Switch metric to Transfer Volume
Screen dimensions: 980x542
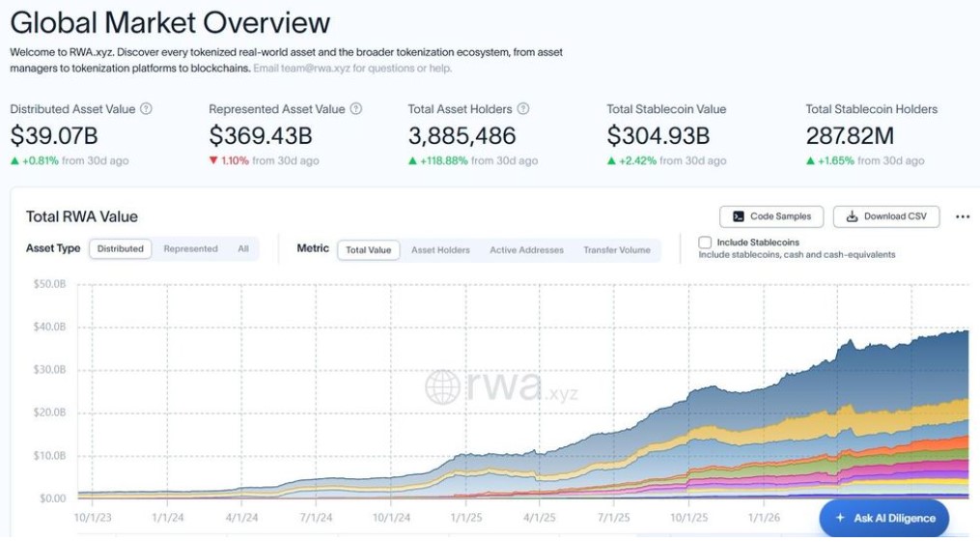(x=617, y=250)
